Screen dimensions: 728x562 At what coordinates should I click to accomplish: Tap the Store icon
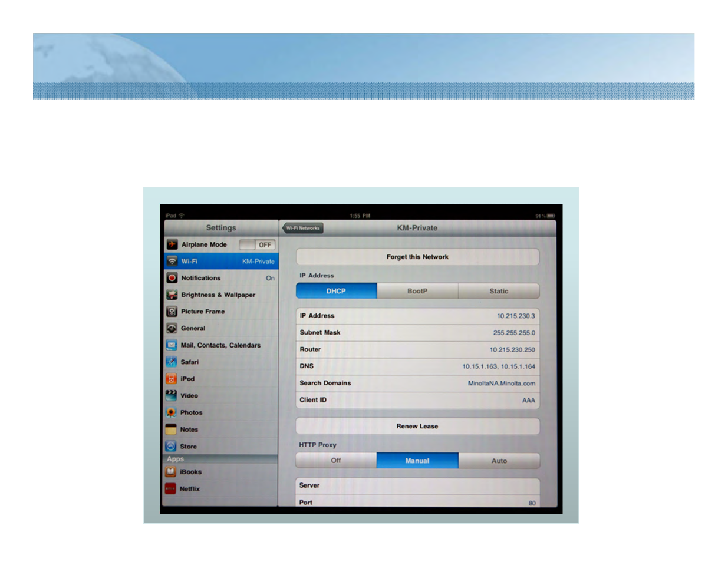(171, 446)
